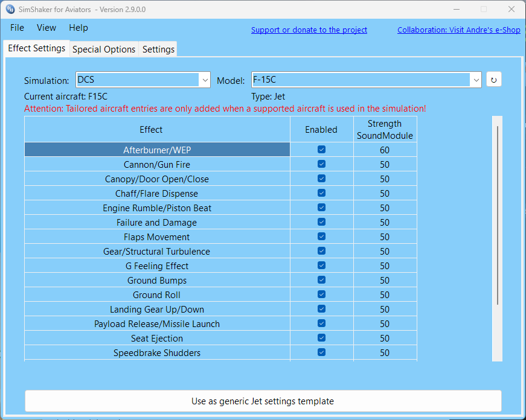Uncheck Gear/Structural Turbulence checkbox
The image size is (526, 420).
click(x=321, y=250)
